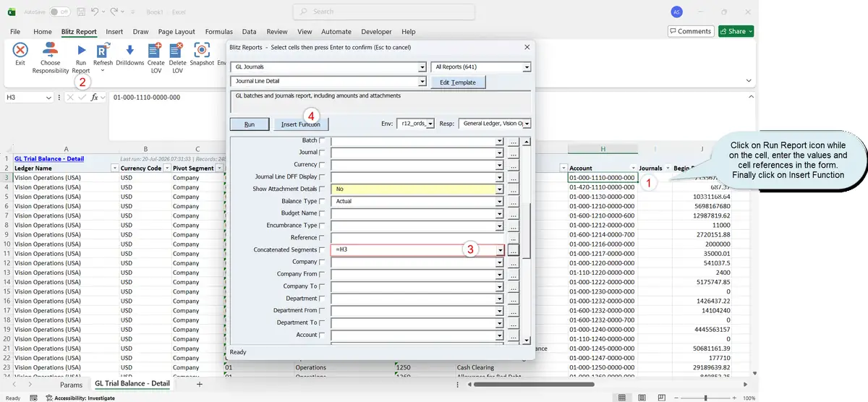Viewport: 868px width, 402px height.
Task: Check the Balance Type checkbox
Action: tap(323, 201)
